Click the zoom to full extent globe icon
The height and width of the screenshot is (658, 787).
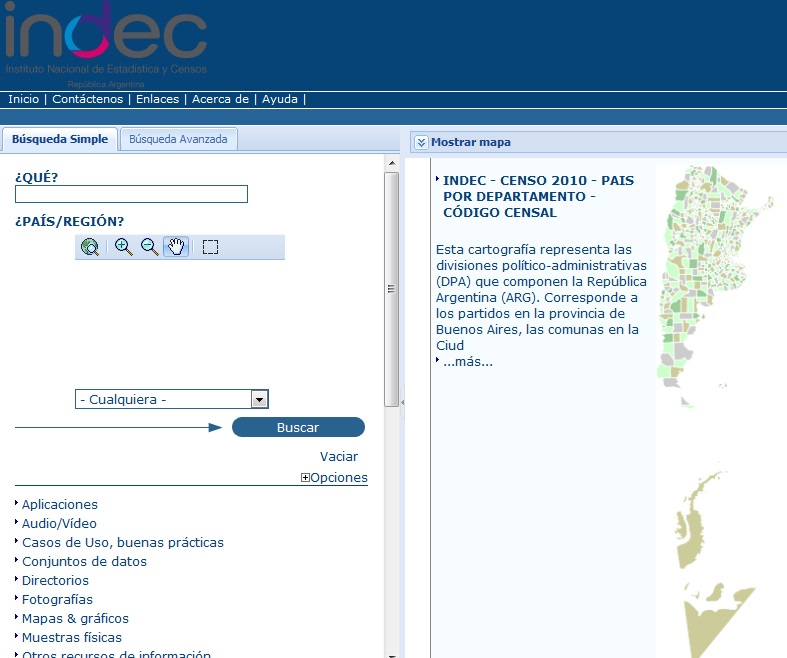coord(90,247)
